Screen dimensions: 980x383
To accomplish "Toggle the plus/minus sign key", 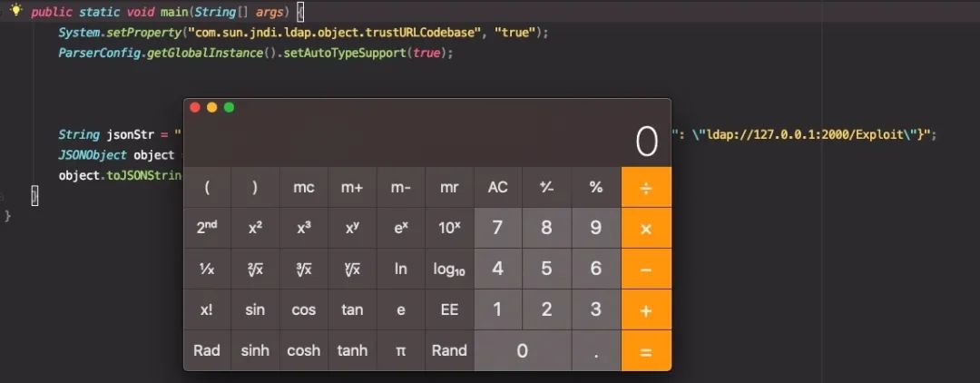I will (x=546, y=187).
